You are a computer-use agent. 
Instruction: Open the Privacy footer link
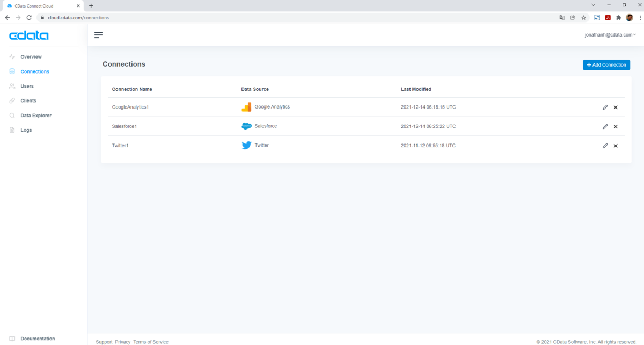point(123,342)
